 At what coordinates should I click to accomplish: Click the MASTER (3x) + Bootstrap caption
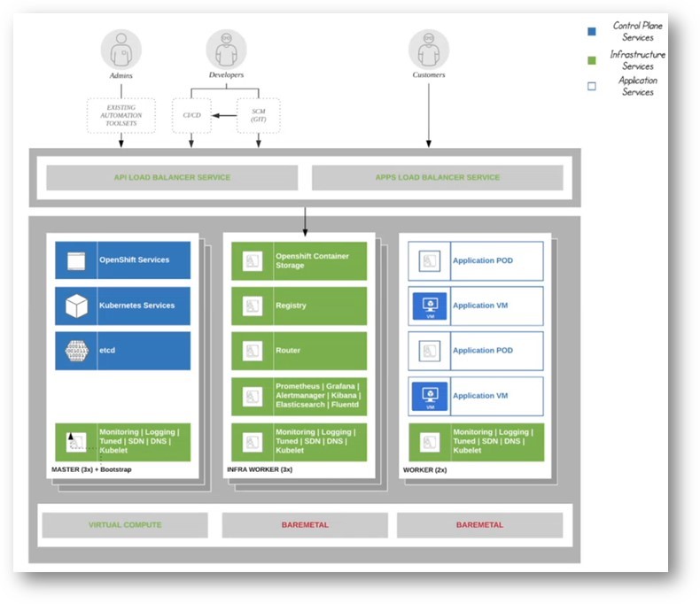pos(91,469)
